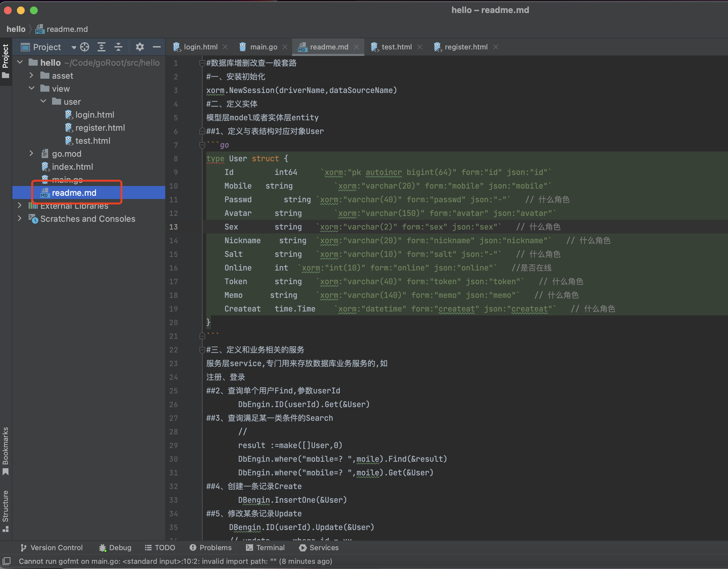
Task: Collapse the user folder in the project tree
Action: point(43,101)
